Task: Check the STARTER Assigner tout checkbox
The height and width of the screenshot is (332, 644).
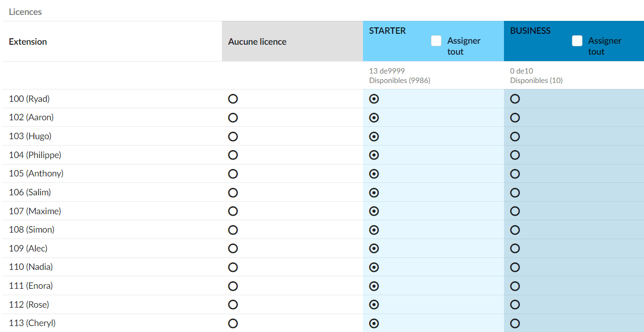Action: click(x=436, y=41)
